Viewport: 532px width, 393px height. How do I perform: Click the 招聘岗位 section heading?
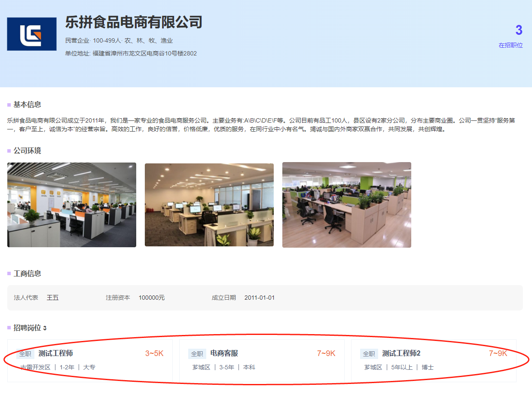coord(27,328)
